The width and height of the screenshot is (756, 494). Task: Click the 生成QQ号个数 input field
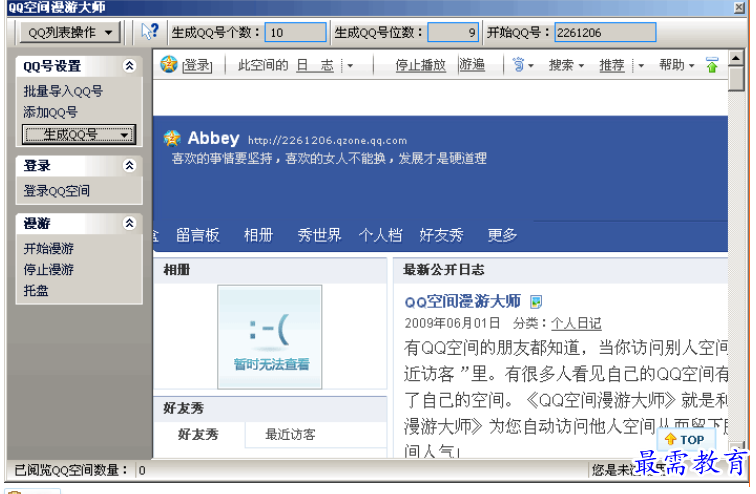(x=296, y=32)
